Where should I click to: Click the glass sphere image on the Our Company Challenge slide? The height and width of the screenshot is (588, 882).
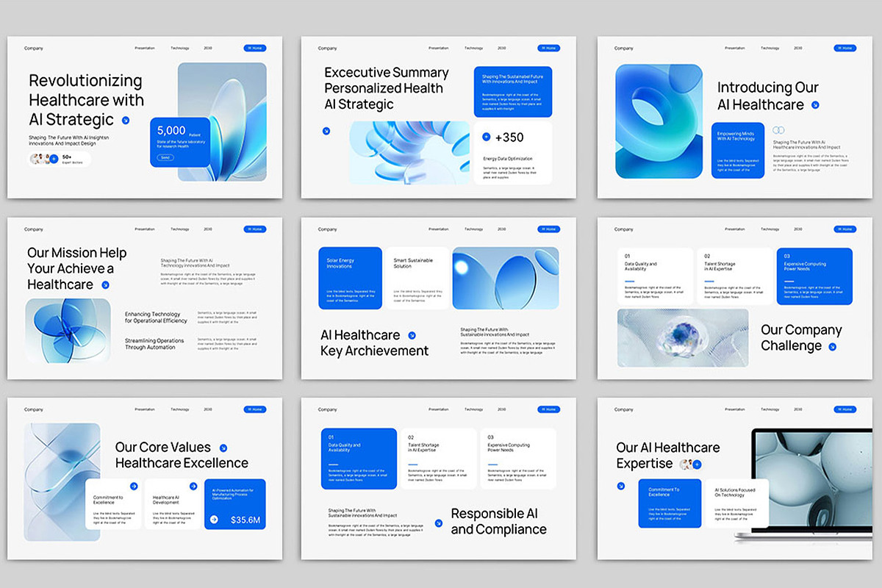[683, 338]
